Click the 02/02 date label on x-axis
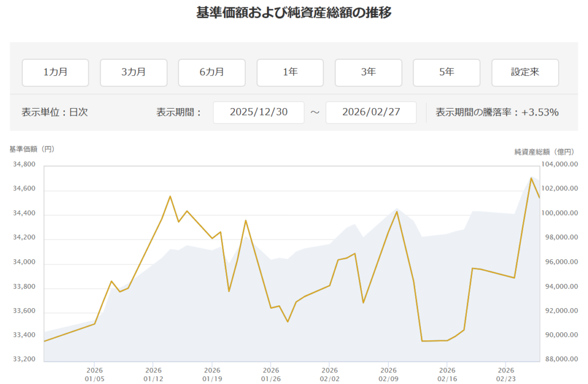The width and height of the screenshot is (588, 384). (x=329, y=374)
